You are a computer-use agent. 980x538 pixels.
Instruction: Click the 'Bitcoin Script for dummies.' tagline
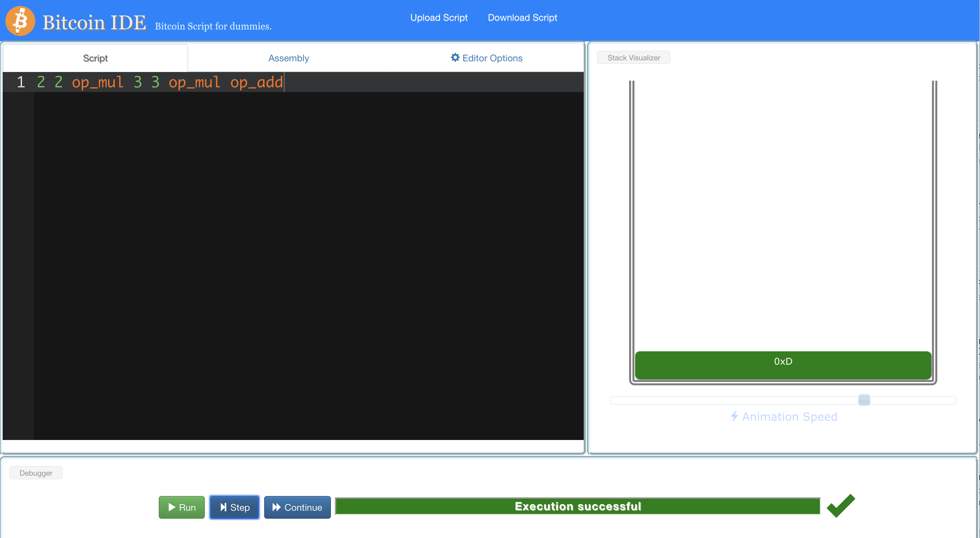(213, 26)
